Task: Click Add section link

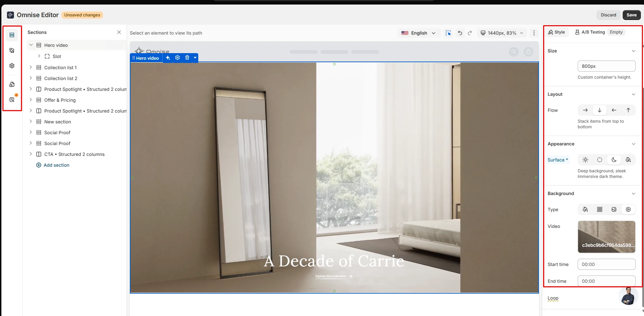Action: tap(53, 165)
